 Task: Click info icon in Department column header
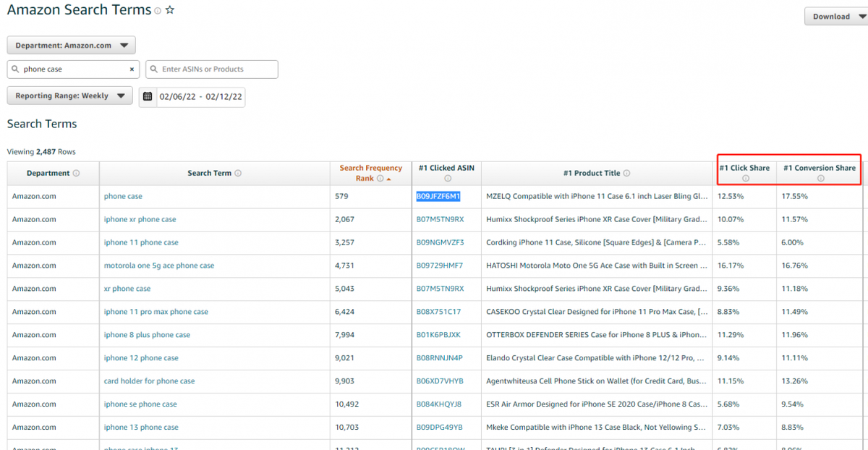[x=76, y=174]
